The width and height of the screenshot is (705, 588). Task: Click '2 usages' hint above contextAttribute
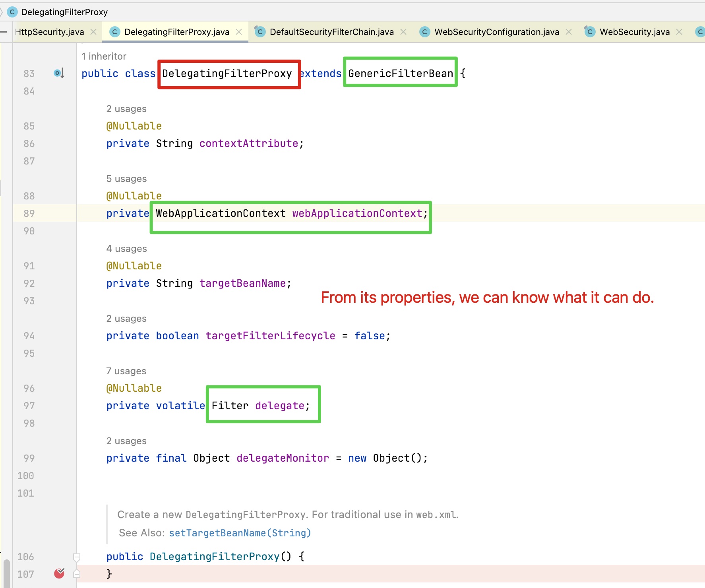126,108
